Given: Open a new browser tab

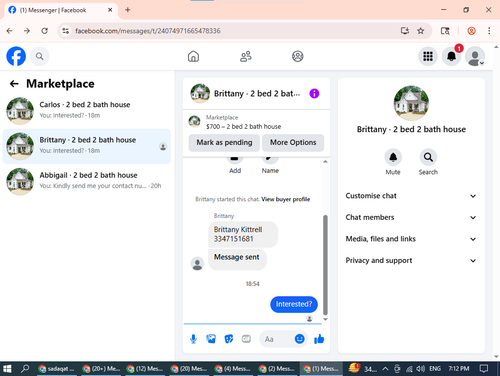Looking at the screenshot, I should point(128,10).
